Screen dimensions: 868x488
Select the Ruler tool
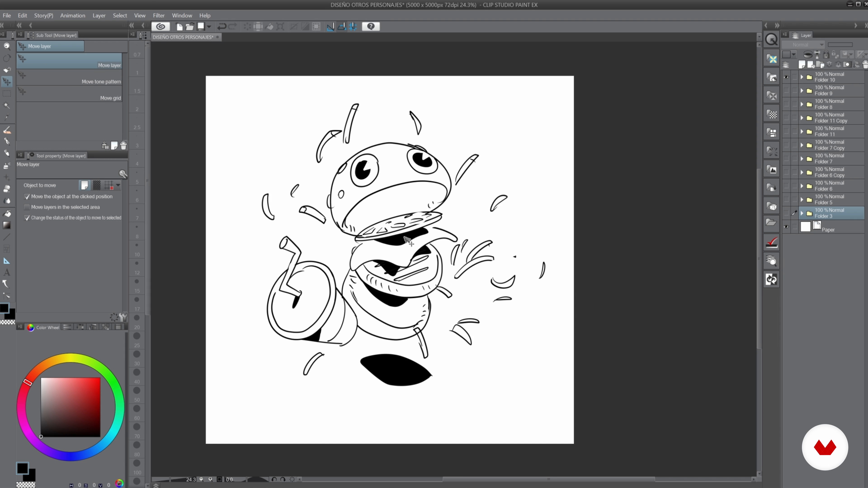tap(7, 261)
